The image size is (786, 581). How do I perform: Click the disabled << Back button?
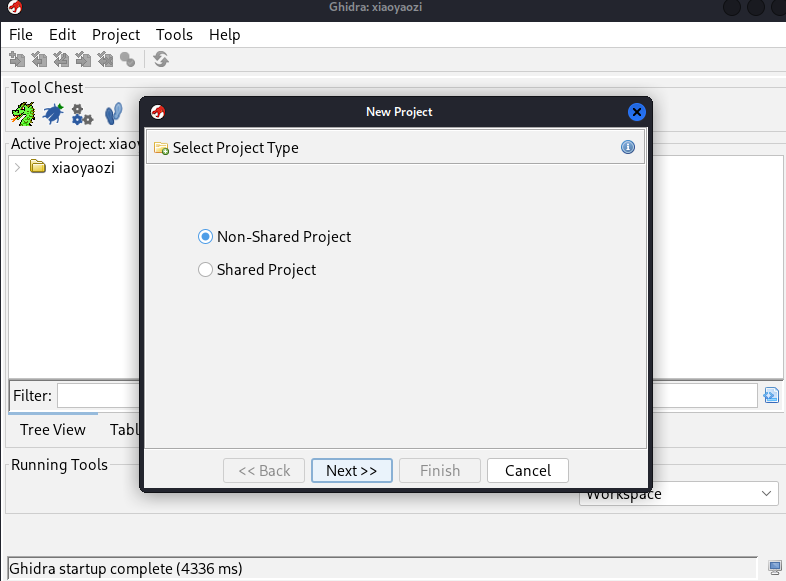coord(264,471)
